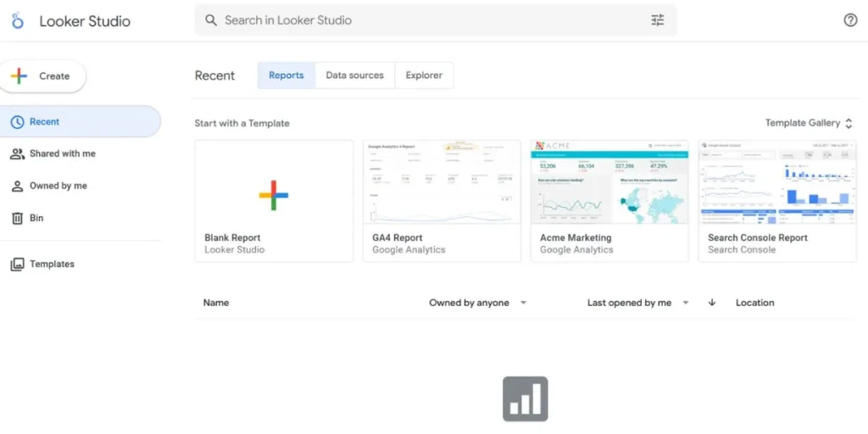Viewport: 868px width, 434px height.
Task: Click the Template Gallery expand arrows icon
Action: point(849,124)
